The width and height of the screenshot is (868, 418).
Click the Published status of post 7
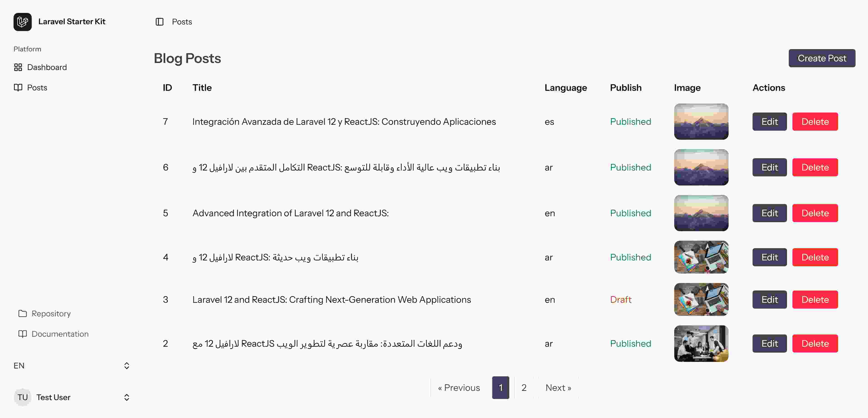click(x=630, y=122)
